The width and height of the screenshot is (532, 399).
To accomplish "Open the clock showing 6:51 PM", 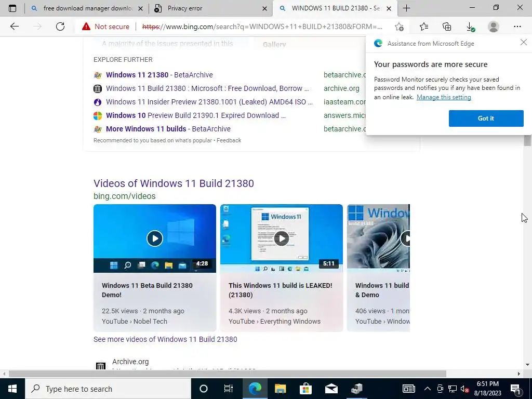I will (x=487, y=389).
